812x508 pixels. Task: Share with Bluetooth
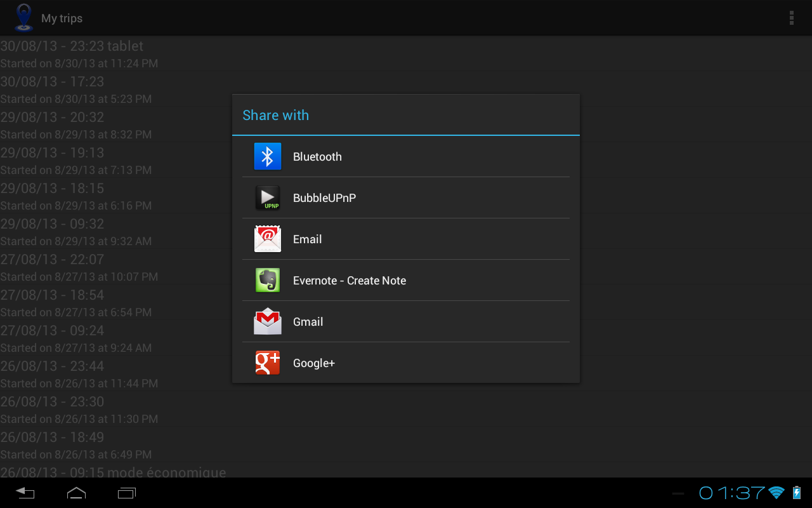[406, 156]
